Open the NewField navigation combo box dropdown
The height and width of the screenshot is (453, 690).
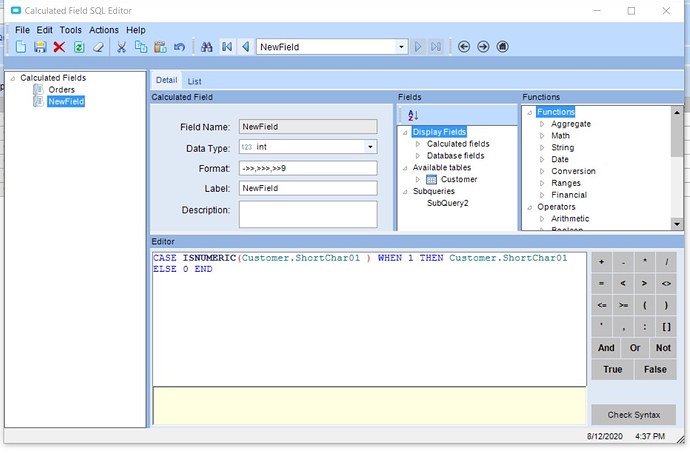coord(401,47)
